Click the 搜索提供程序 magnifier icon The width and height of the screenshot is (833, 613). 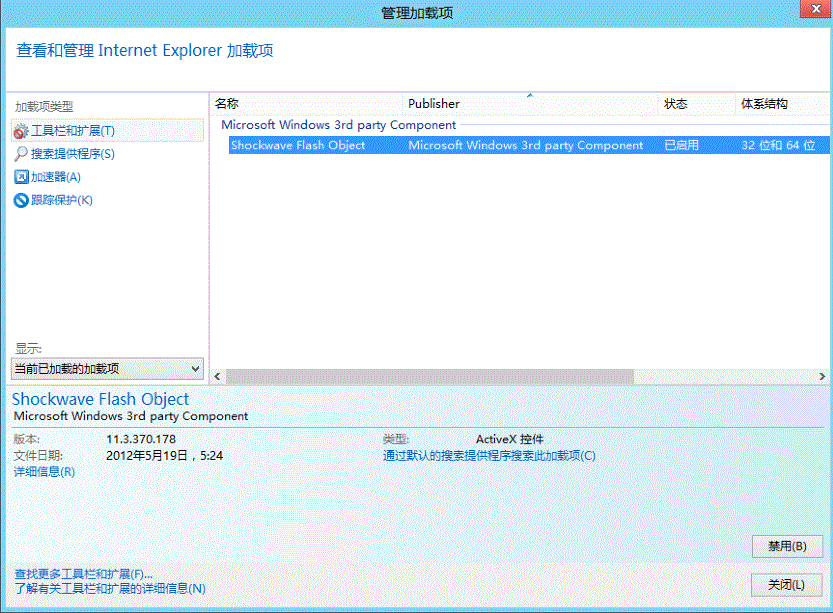point(23,151)
